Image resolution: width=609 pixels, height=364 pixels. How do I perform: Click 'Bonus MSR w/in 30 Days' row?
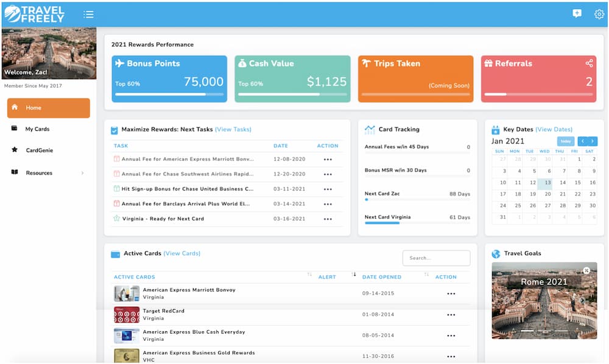tap(418, 170)
